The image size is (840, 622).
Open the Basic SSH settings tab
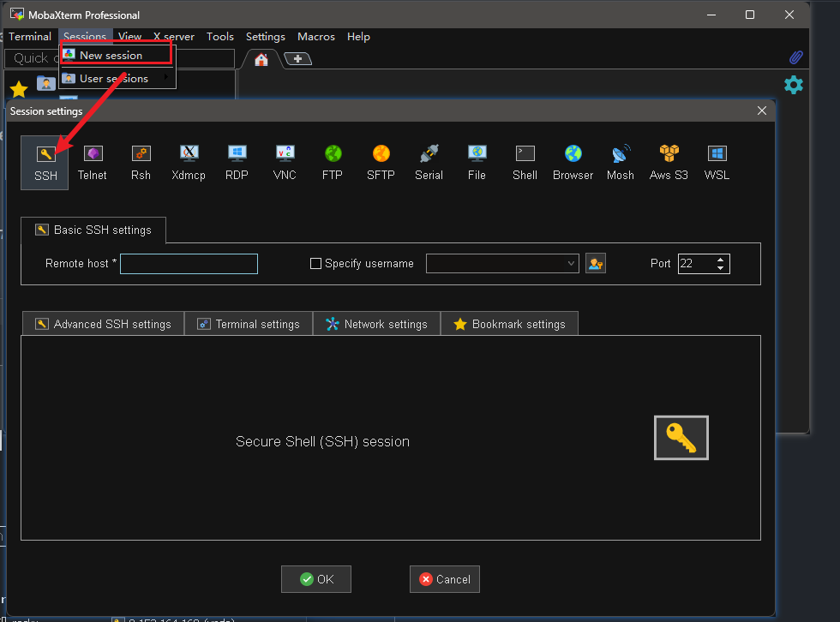(93, 230)
